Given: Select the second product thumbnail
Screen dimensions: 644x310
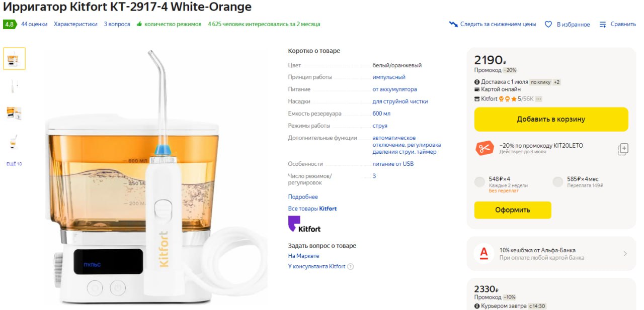Looking at the screenshot, I should [14, 86].
